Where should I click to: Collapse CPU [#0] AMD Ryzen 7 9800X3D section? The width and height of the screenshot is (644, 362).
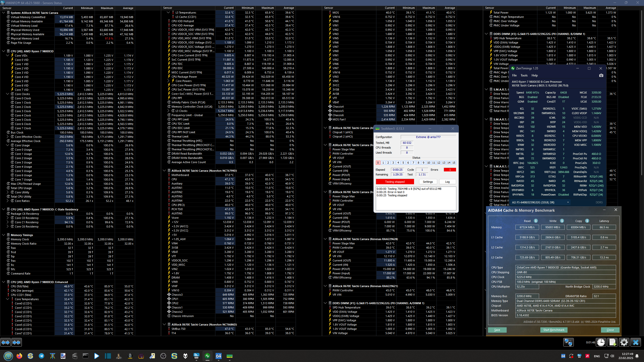click(x=4, y=51)
